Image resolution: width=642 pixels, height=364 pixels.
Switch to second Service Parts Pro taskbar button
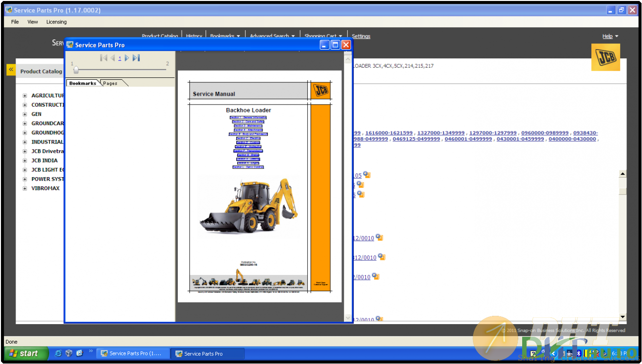[x=208, y=354]
